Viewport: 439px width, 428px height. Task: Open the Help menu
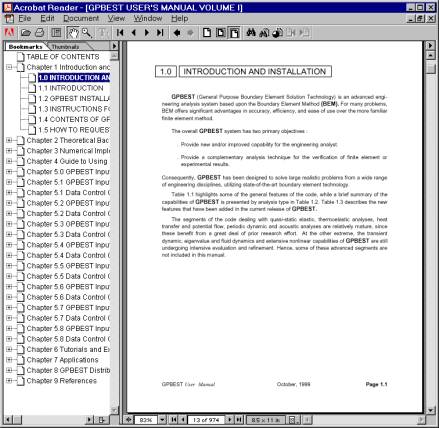[180, 19]
